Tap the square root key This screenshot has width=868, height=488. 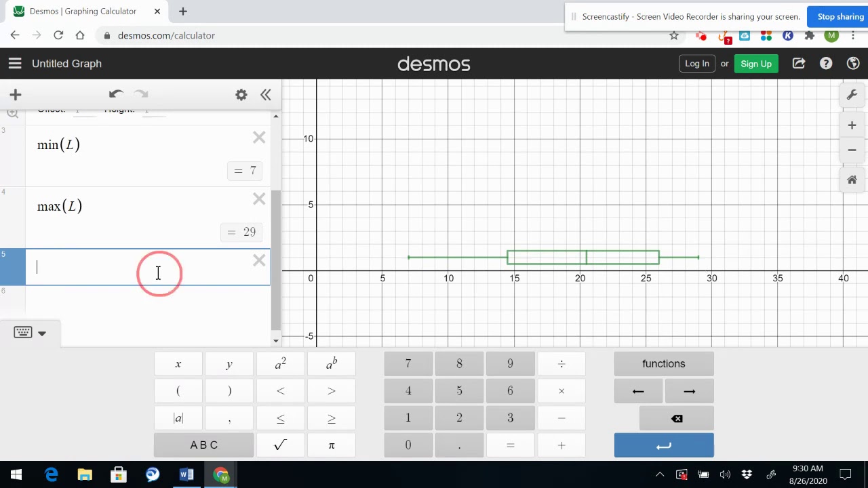point(280,445)
